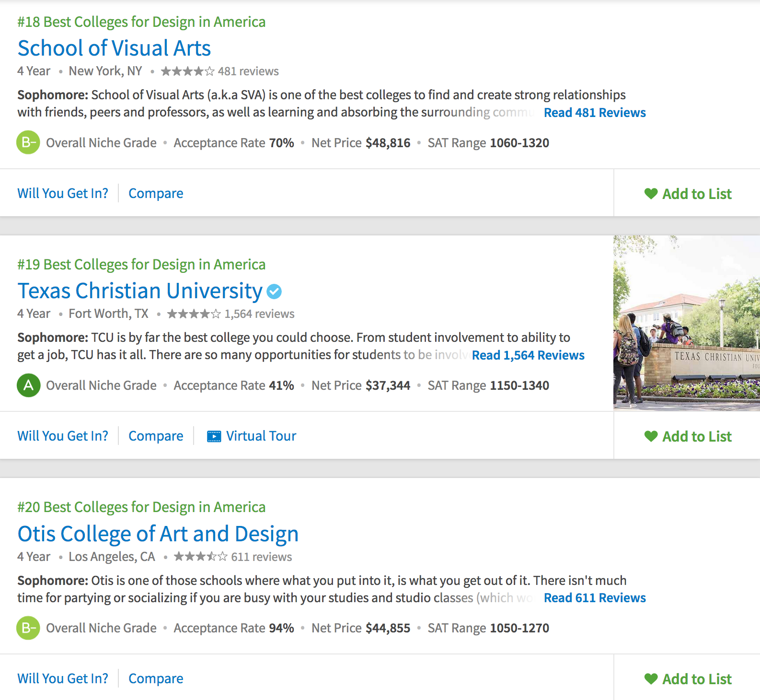Open Otis College of Art and Design title
The image size is (760, 700).
coord(158,534)
